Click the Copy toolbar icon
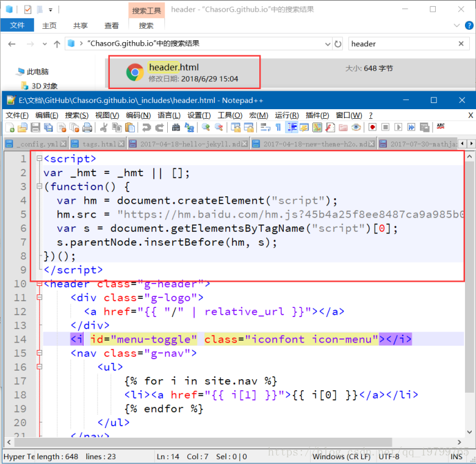Screen dimensions: 476x464 [117, 127]
